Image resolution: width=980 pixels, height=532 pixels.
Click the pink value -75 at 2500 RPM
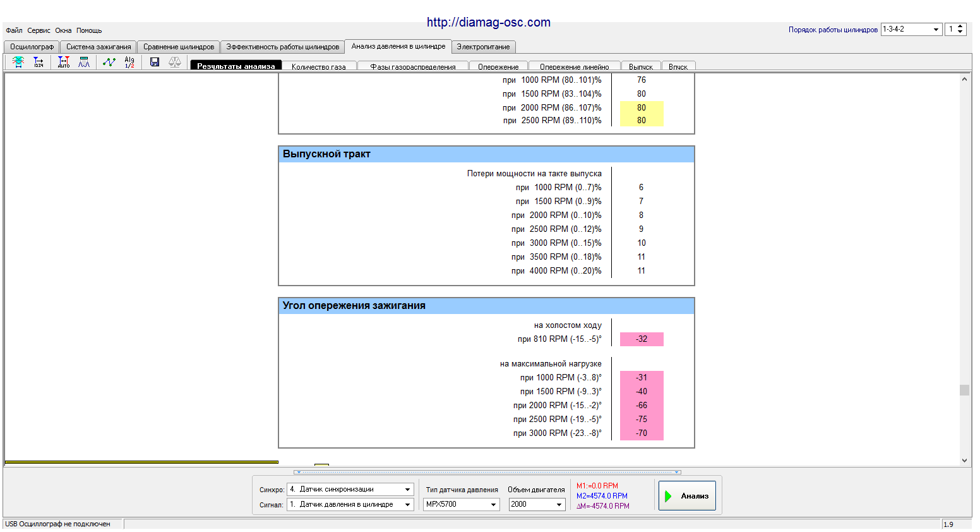[x=642, y=420]
